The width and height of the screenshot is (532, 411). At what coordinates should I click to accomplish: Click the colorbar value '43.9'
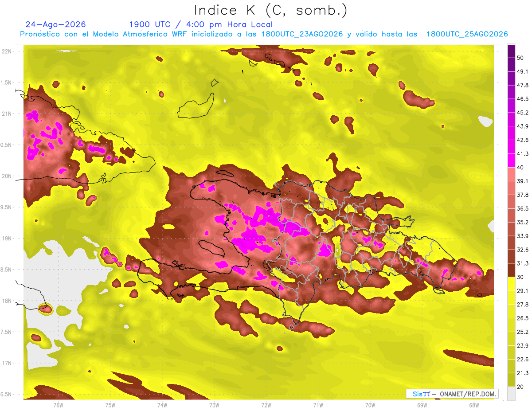point(523,127)
